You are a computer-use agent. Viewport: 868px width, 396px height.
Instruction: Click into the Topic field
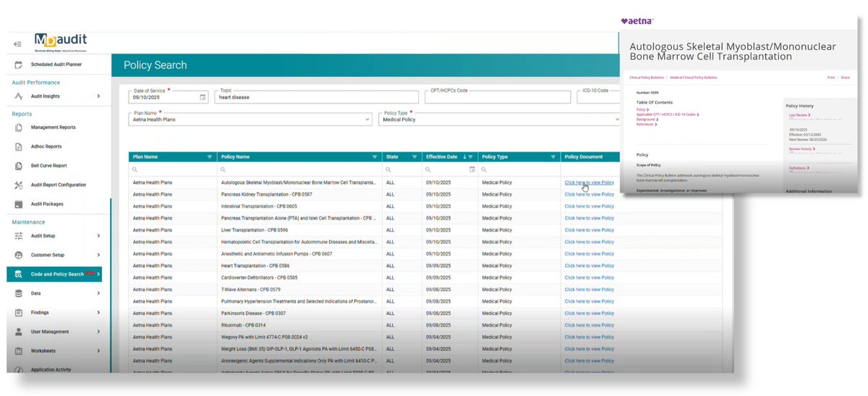coord(317,97)
